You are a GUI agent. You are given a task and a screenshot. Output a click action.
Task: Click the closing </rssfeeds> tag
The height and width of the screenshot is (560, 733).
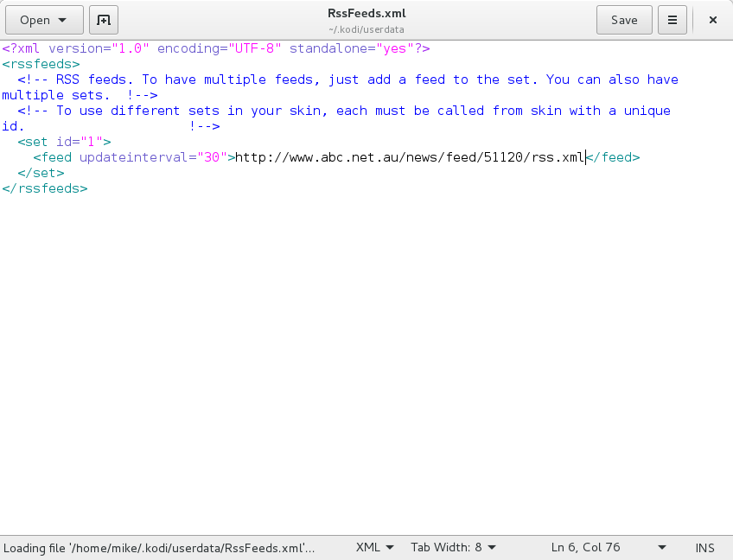(x=45, y=188)
